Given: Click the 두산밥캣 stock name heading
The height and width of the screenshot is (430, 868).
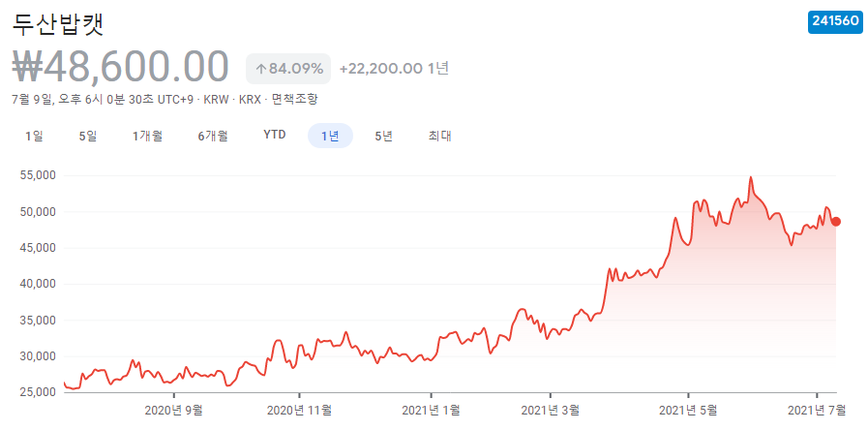Looking at the screenshot, I should tap(57, 24).
